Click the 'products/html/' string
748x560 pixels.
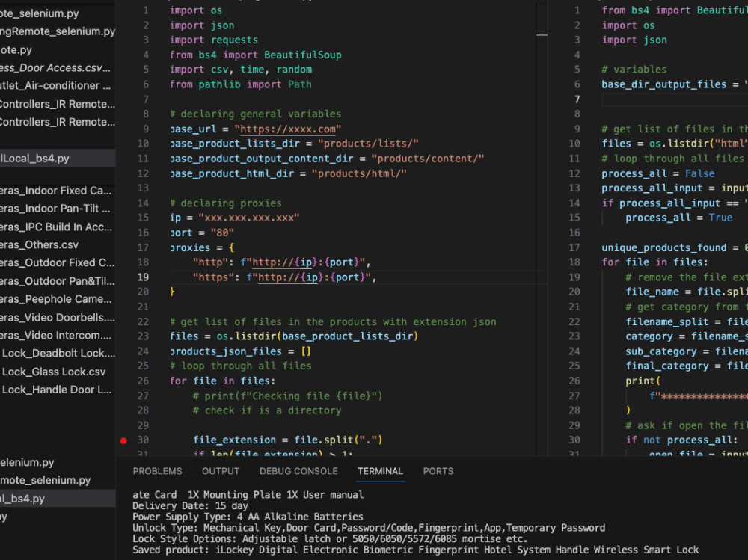pyautogui.click(x=359, y=173)
